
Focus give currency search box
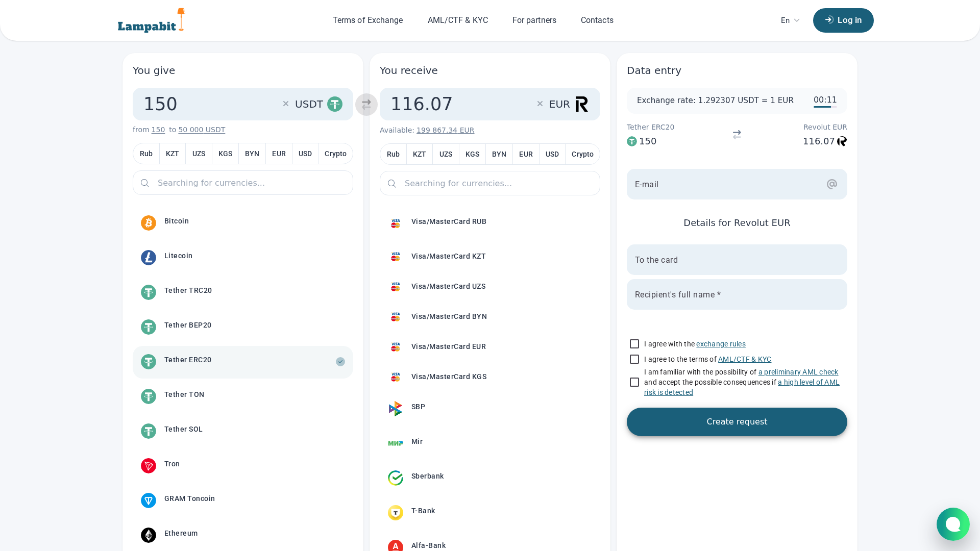[243, 183]
